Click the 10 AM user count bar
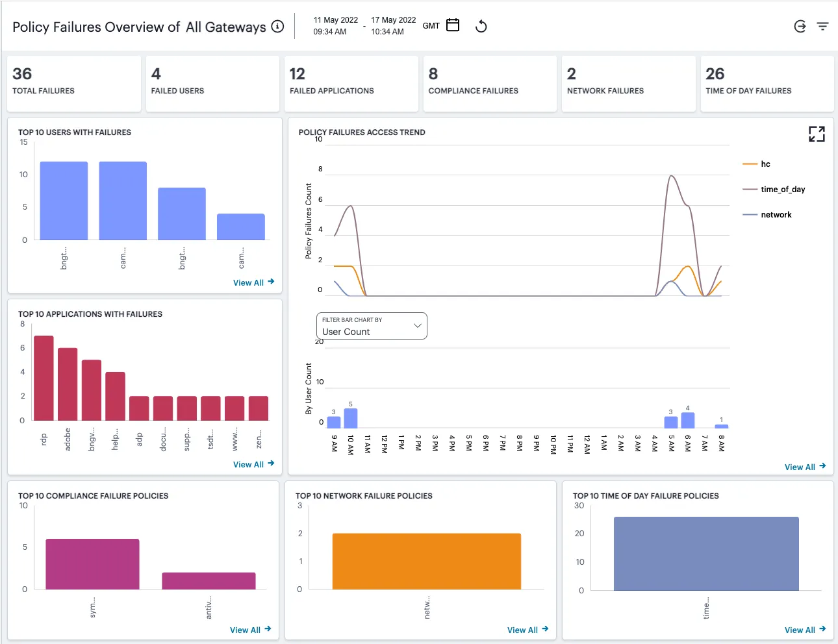Image resolution: width=838 pixels, height=644 pixels. [x=351, y=418]
